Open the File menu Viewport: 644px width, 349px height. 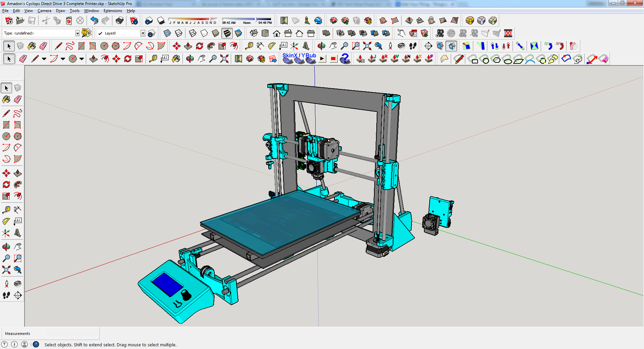coord(5,11)
